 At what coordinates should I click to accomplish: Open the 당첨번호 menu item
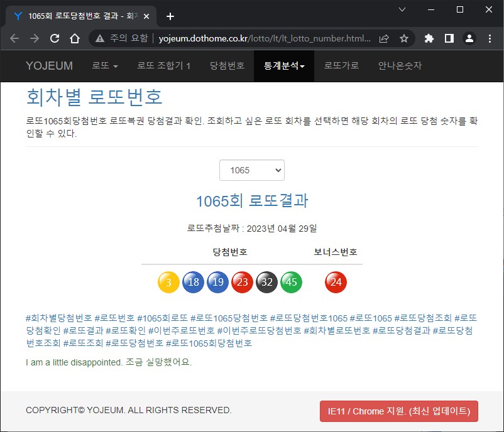coord(227,66)
